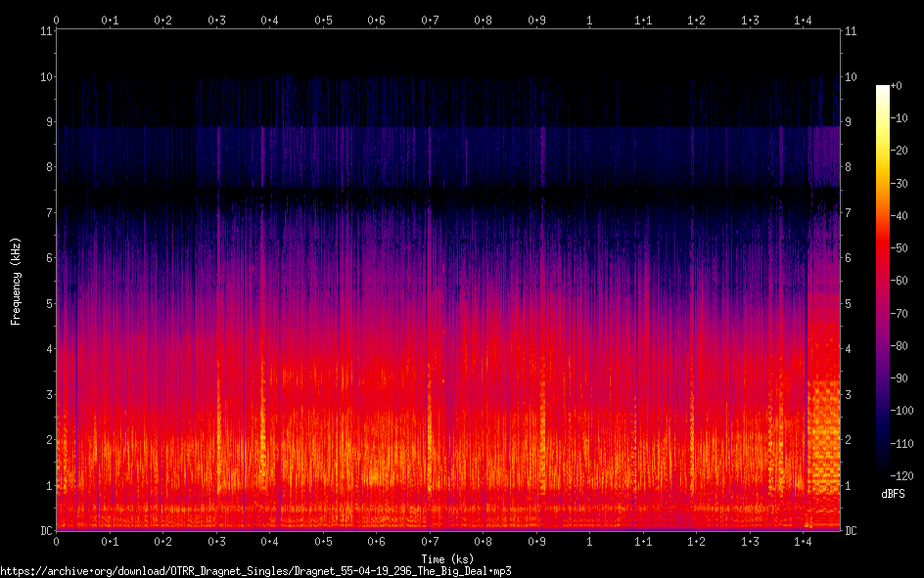Click the 5 kHz label on right axis

tap(850, 304)
